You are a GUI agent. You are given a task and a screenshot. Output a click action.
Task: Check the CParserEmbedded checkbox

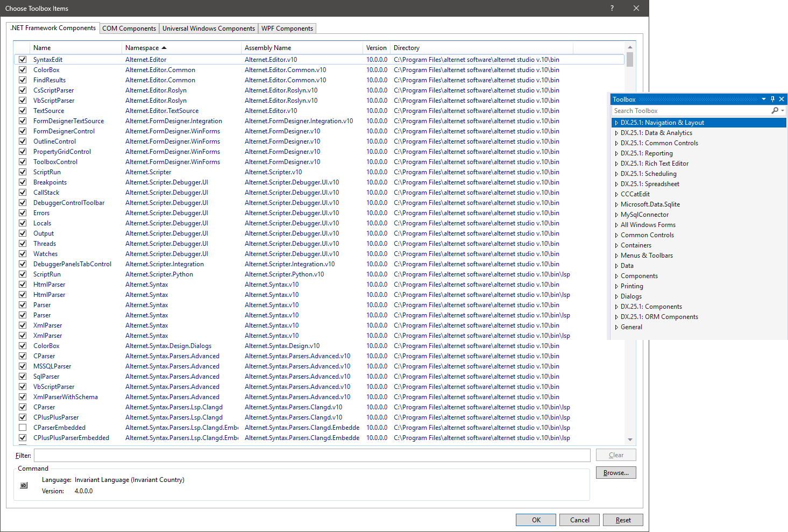(23, 428)
